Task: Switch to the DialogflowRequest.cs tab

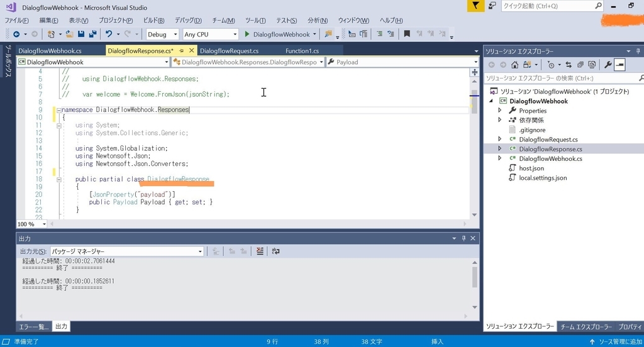Action: (229, 50)
